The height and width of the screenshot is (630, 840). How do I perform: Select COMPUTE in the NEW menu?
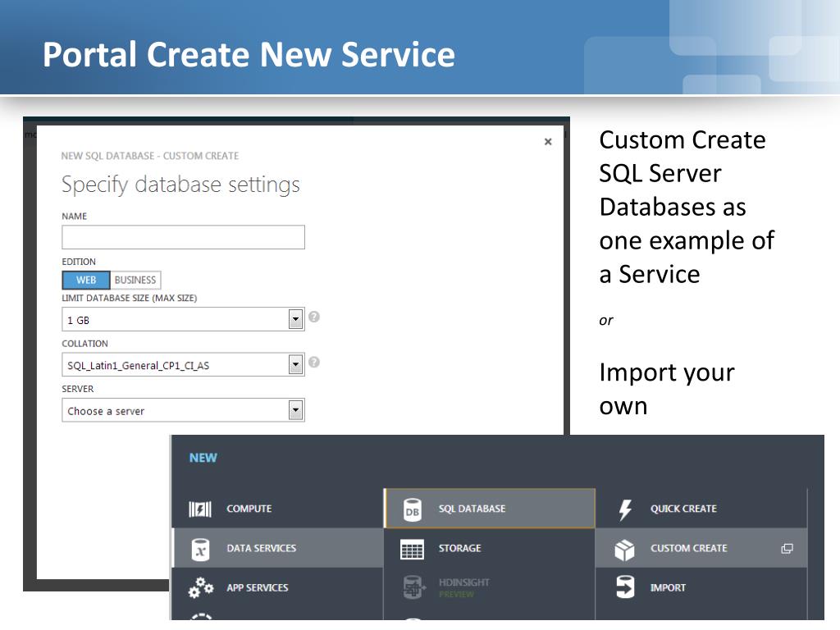pos(278,509)
